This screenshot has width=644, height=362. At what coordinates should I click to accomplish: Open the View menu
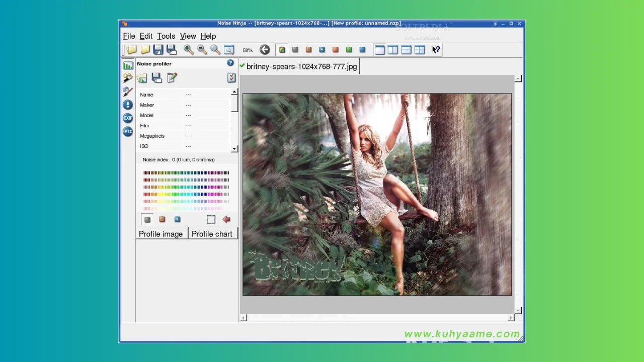188,36
